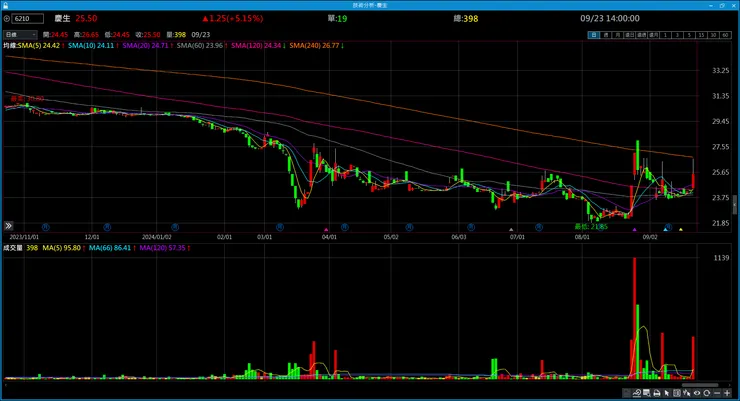
Task: Click the 均線 moving average heading
Action: click(10, 45)
